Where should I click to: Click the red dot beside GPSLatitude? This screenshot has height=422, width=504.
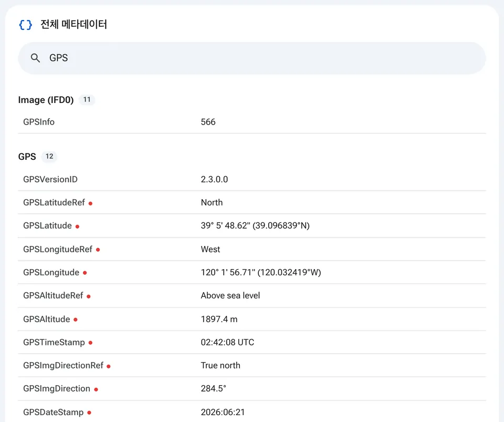pyautogui.click(x=77, y=227)
